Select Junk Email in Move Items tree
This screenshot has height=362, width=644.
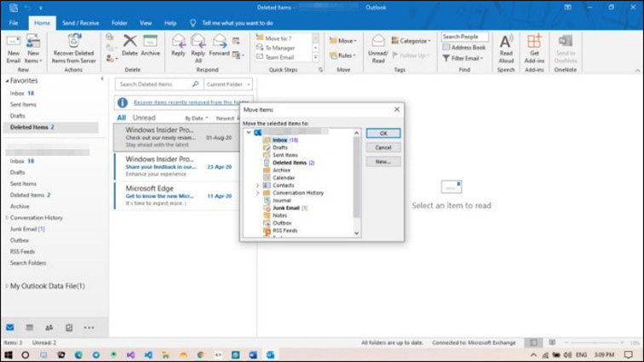tap(285, 208)
